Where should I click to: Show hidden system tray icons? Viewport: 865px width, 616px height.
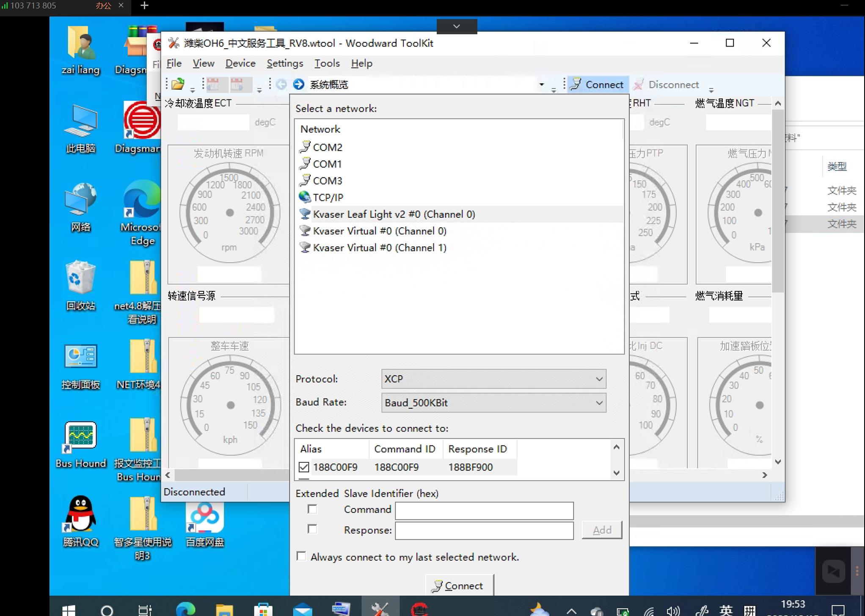point(571,611)
